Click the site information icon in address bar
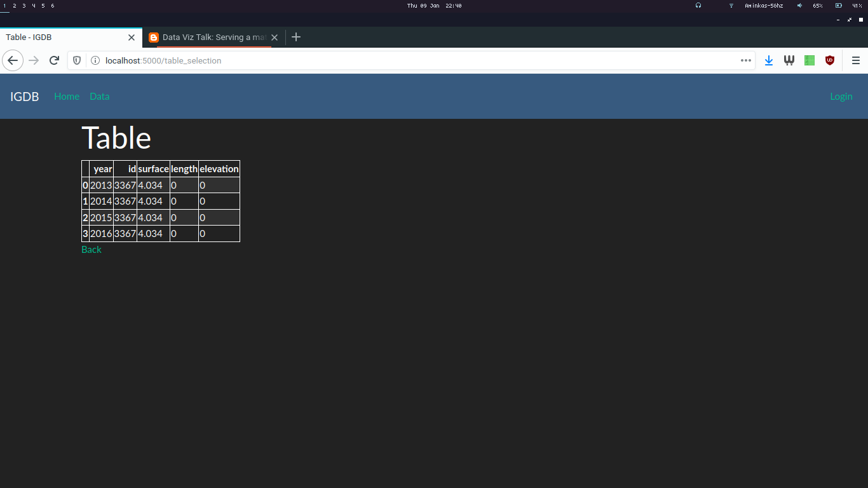The height and width of the screenshot is (488, 868). [95, 60]
